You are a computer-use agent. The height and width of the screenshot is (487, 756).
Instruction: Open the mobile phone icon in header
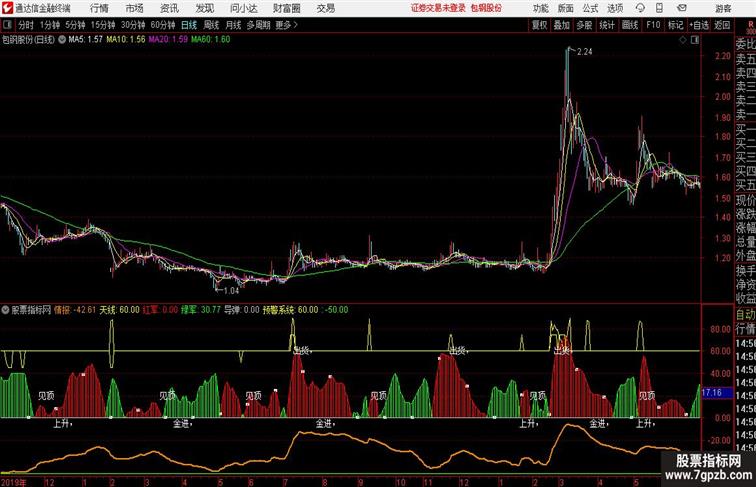click(x=660, y=8)
